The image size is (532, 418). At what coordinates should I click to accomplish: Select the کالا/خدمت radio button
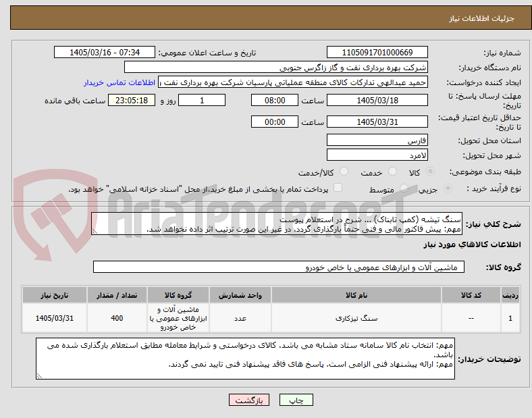(344, 172)
